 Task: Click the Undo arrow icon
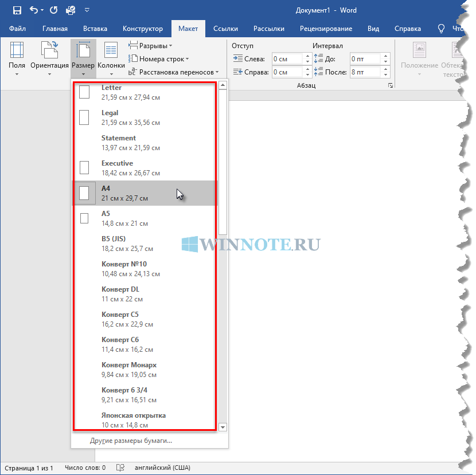(x=34, y=10)
